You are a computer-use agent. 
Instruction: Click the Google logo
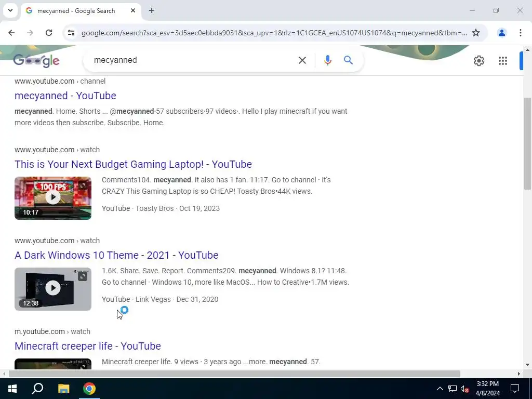(x=37, y=61)
